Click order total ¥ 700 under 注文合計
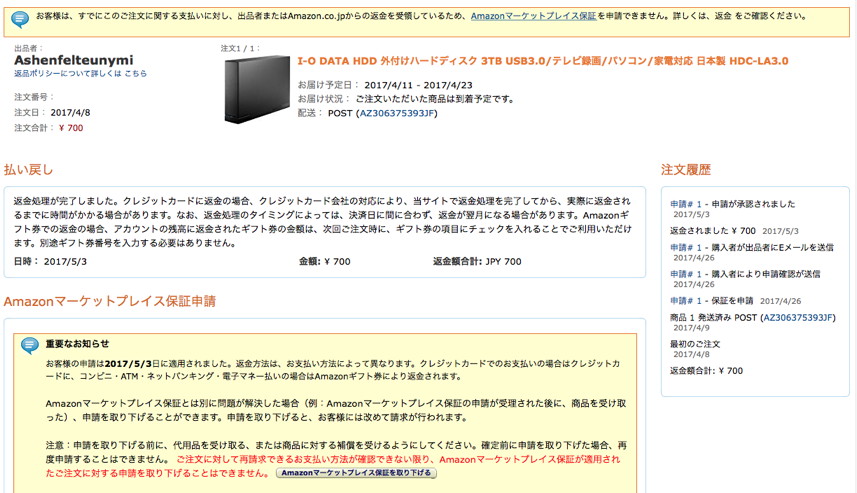This screenshot has width=857, height=493. [71, 128]
